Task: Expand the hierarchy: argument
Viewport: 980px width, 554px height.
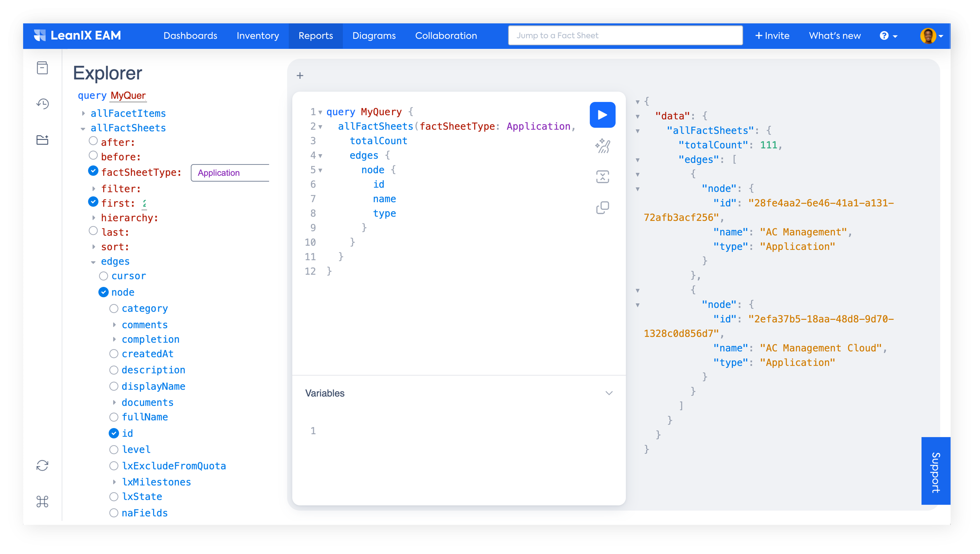Action: 94,218
